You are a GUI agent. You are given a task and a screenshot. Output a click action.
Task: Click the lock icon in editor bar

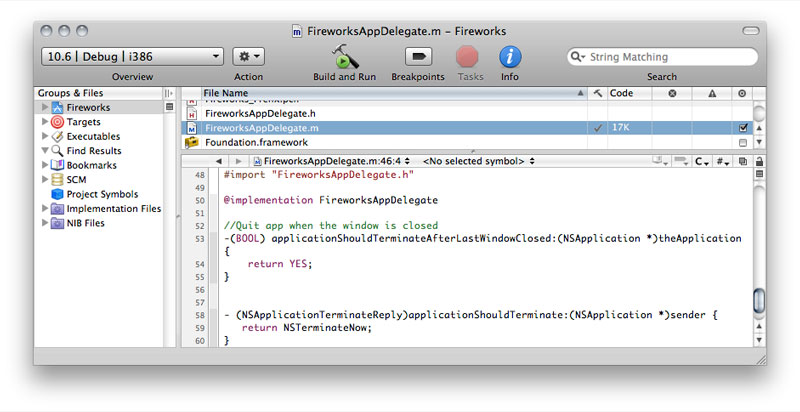[x=760, y=160]
